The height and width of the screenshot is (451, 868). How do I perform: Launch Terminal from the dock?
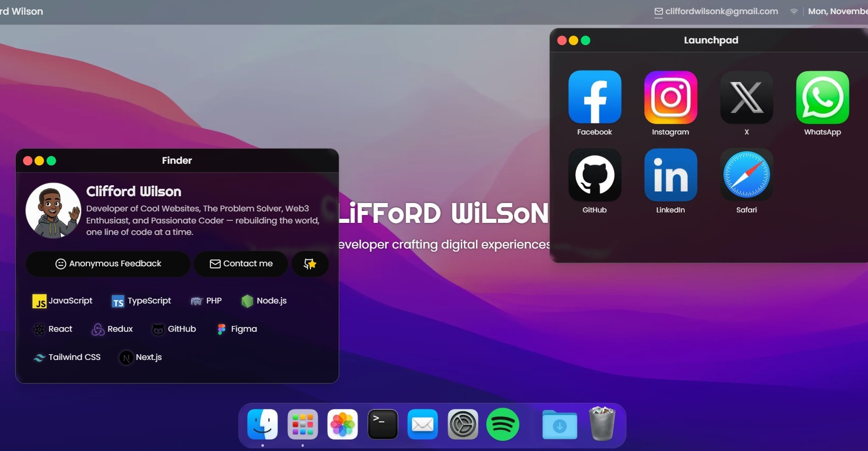(383, 424)
